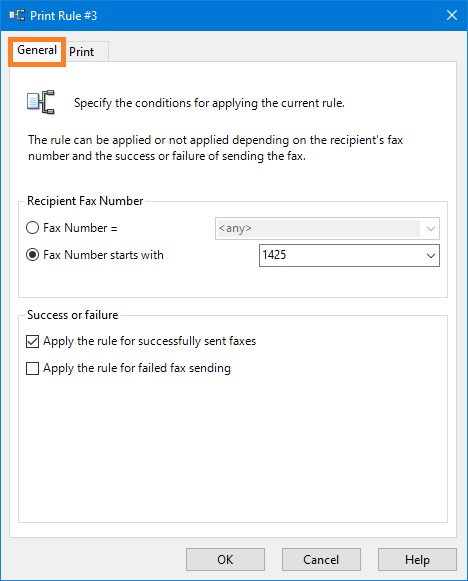
Task: Expand the <any> fax number dropdown arrow
Action: point(431,228)
